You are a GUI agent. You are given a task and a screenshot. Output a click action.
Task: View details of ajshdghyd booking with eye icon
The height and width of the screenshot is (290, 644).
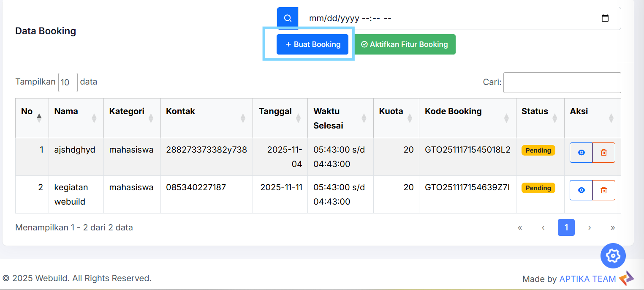click(x=581, y=153)
